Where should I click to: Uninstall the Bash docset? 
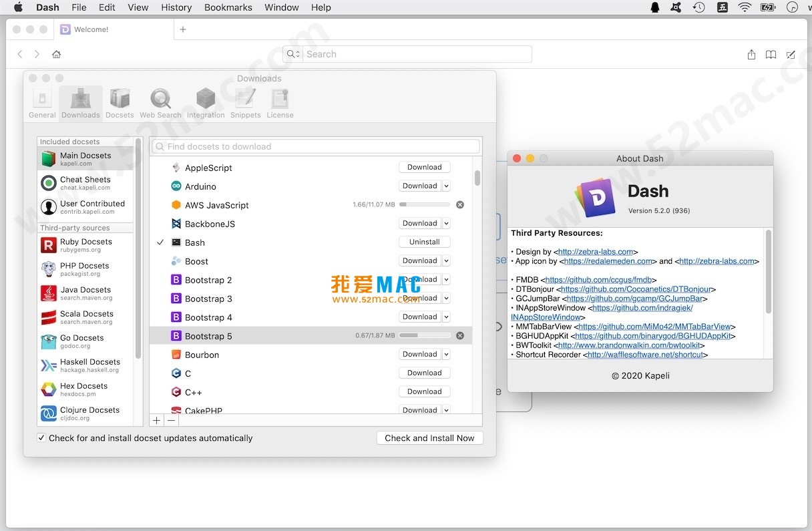(x=425, y=242)
